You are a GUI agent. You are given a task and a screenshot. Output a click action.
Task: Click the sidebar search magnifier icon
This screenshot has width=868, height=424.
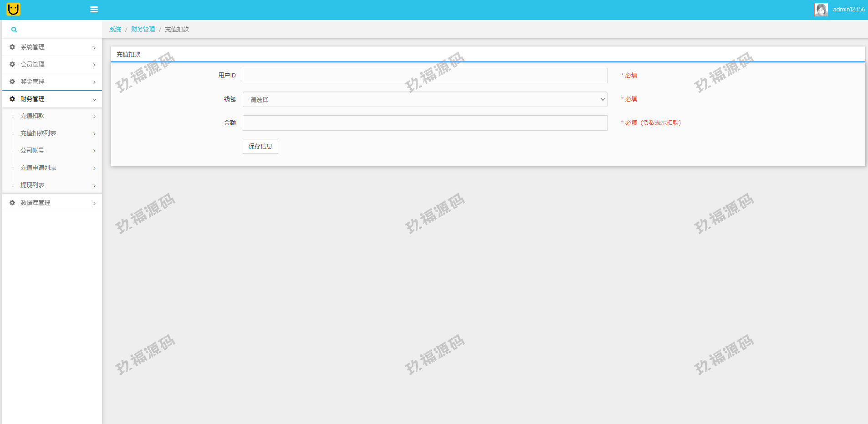point(14,30)
